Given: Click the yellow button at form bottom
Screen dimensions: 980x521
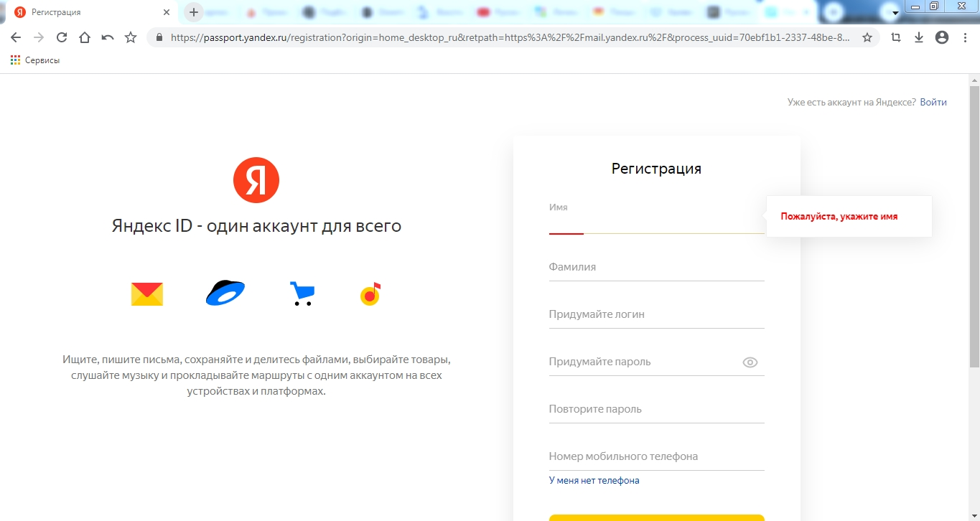Looking at the screenshot, I should (657, 517).
